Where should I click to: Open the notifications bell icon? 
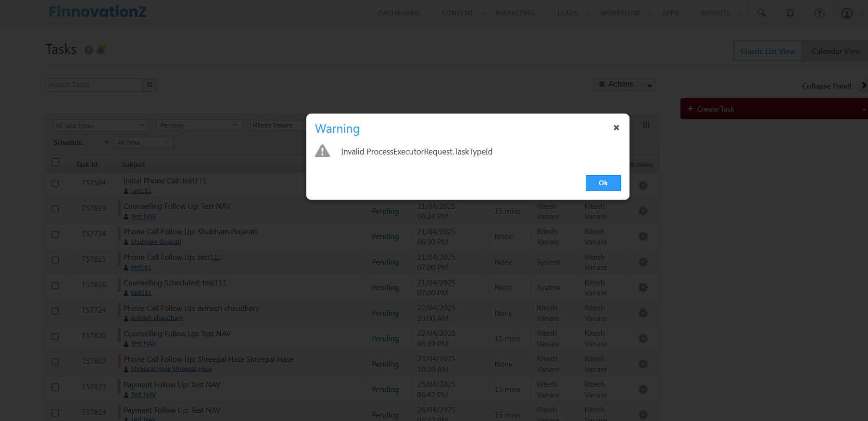point(790,13)
